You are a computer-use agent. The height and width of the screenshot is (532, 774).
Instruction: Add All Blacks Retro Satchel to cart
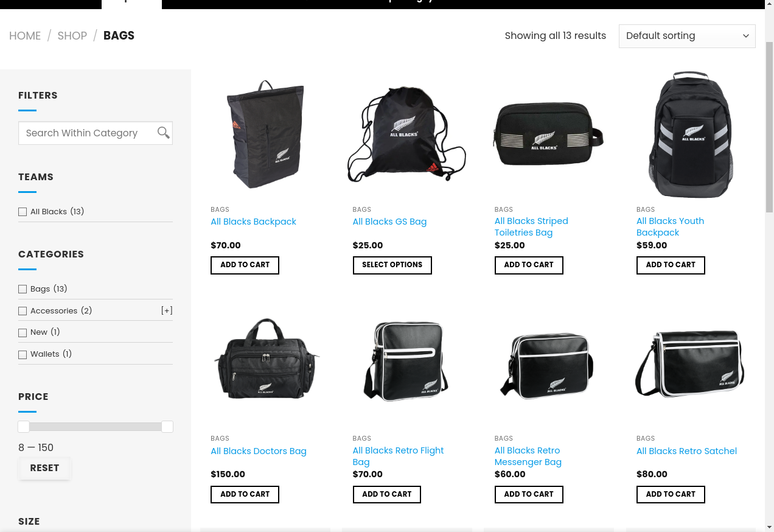[671, 494]
